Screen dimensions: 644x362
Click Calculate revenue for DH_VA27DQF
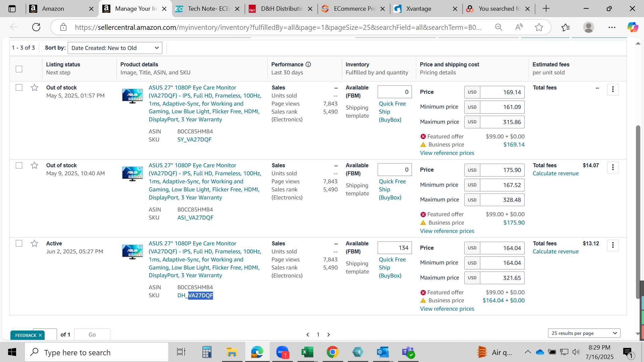pyautogui.click(x=555, y=251)
